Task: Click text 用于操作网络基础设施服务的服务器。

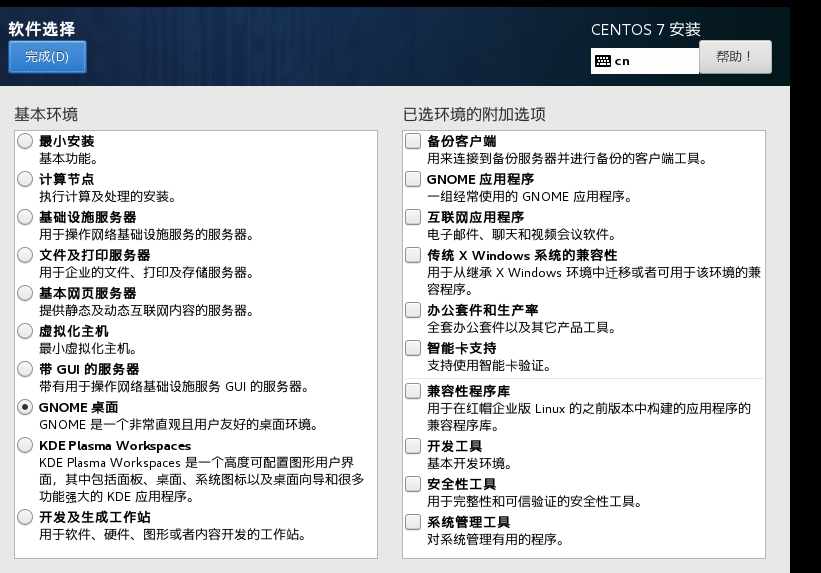Action: 146,234
